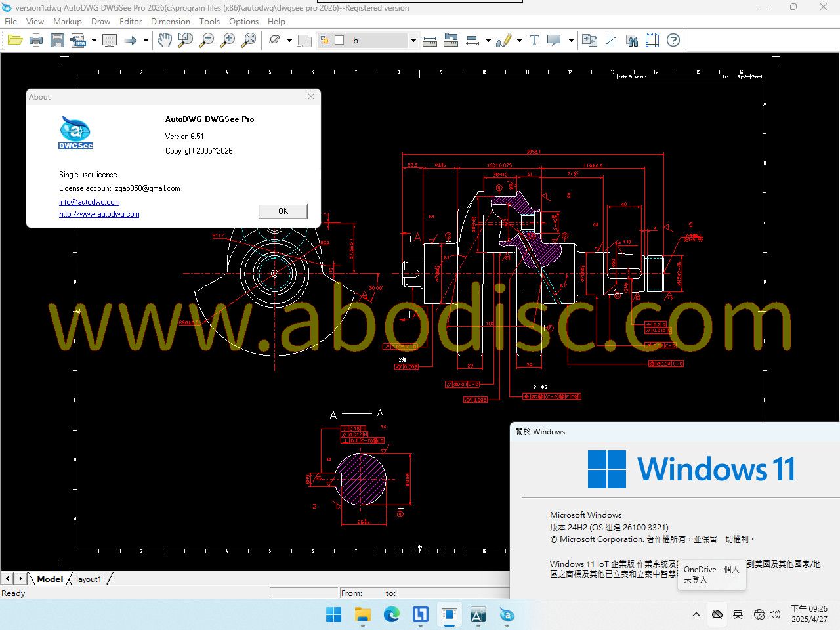Open the Editor menu

[131, 21]
